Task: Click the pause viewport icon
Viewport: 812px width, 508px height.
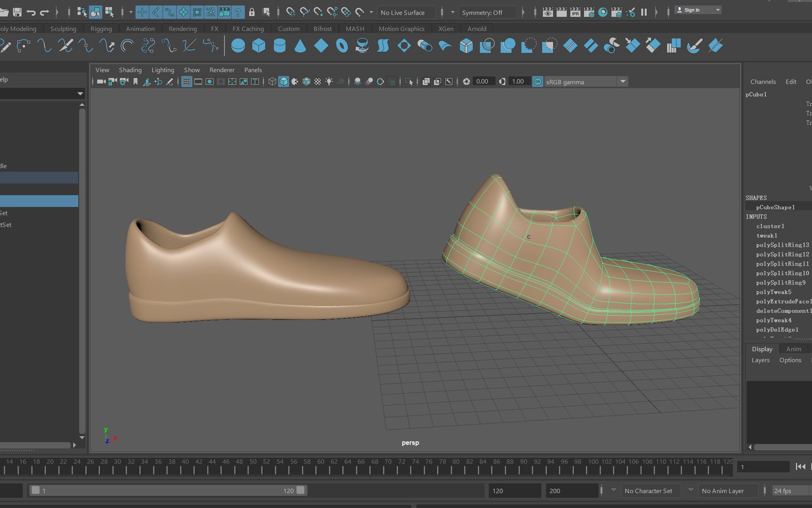Action: click(644, 13)
